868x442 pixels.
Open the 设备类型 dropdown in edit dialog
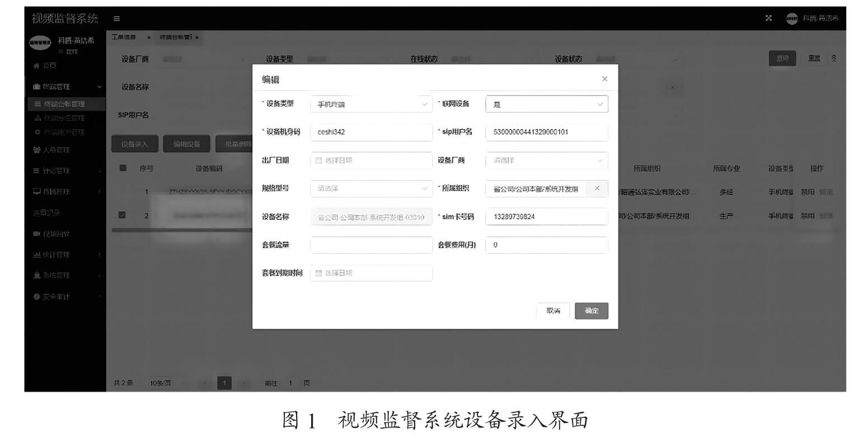pyautogui.click(x=371, y=104)
